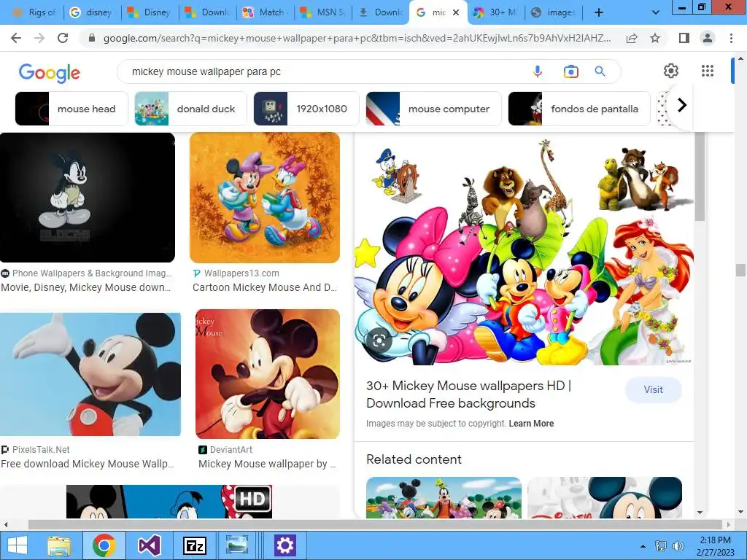Open 'Free download Mickey Mouse Wallp…' link
The width and height of the screenshot is (747, 560).
tap(88, 464)
